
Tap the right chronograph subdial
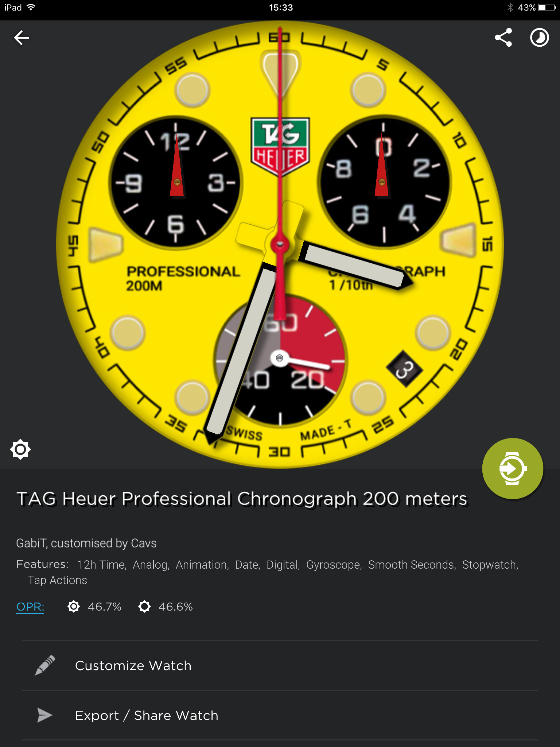[383, 182]
